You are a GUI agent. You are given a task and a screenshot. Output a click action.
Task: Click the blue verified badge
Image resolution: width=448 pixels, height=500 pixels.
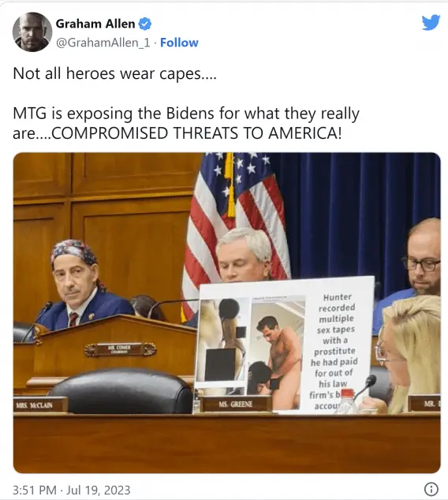click(x=145, y=24)
